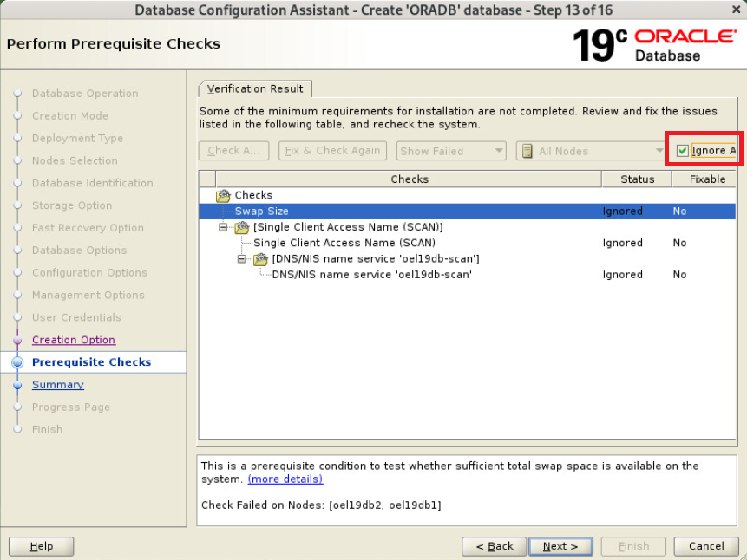Select the DNS/NIS name service 'oel19db-scan' check row
Screen dimensions: 747x560
point(468,275)
